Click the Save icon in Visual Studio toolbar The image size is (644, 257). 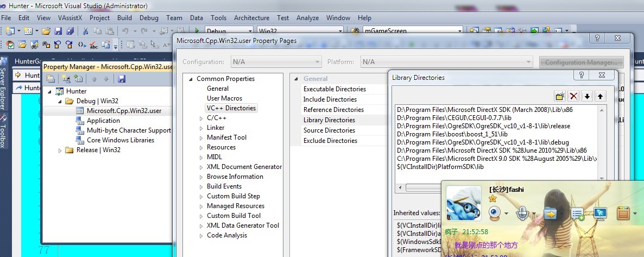coord(58,31)
